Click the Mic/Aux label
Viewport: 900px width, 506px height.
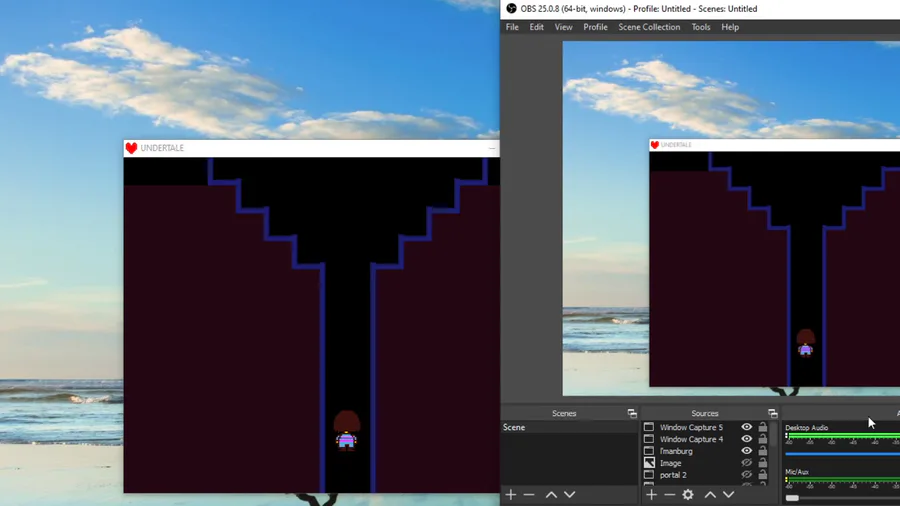pos(797,472)
